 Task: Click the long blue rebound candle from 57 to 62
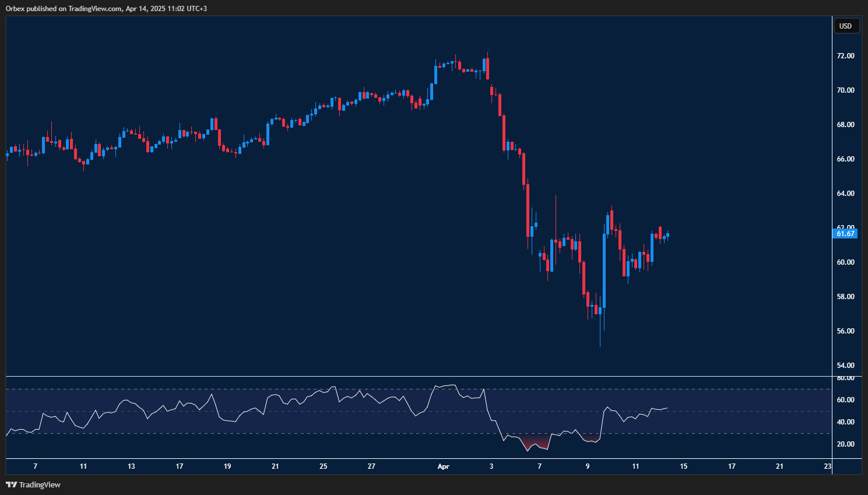pos(604,271)
